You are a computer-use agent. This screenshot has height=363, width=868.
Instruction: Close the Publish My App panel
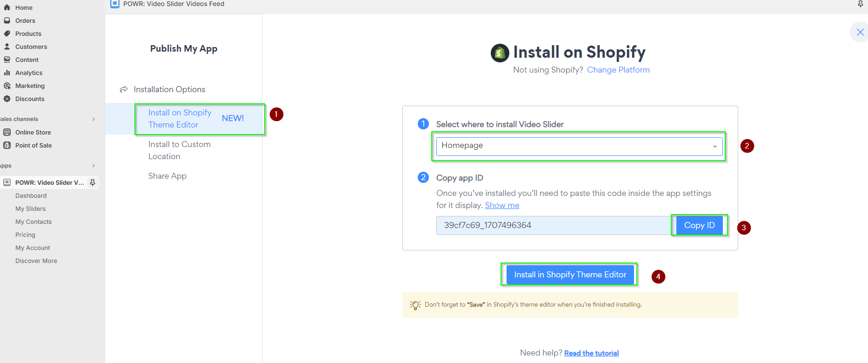860,32
